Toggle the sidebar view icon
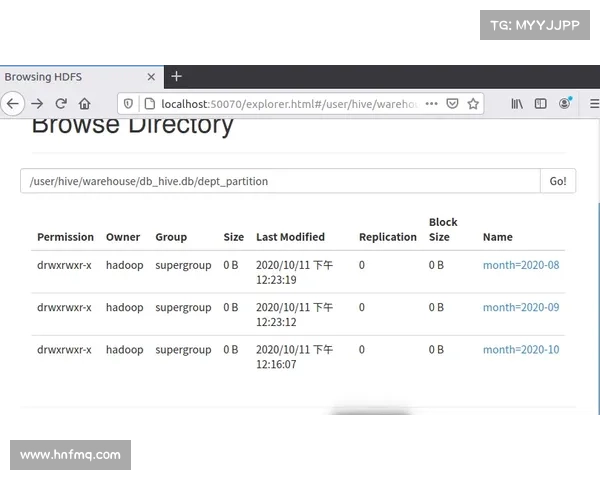Viewport: 600px width, 480px height. pos(541,103)
